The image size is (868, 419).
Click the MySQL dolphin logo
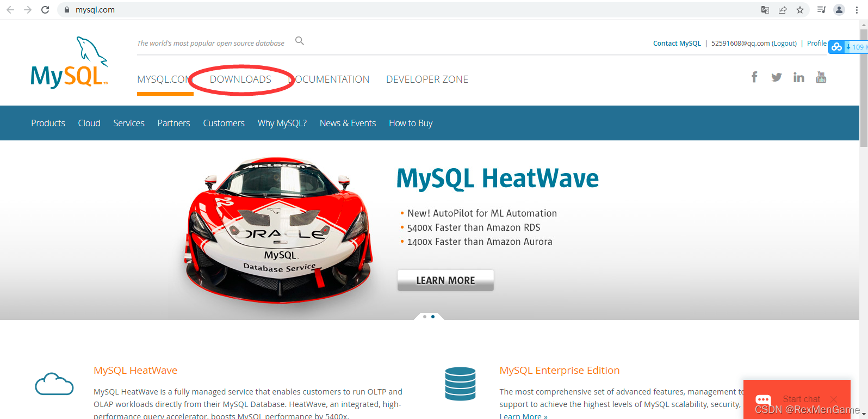pos(70,62)
